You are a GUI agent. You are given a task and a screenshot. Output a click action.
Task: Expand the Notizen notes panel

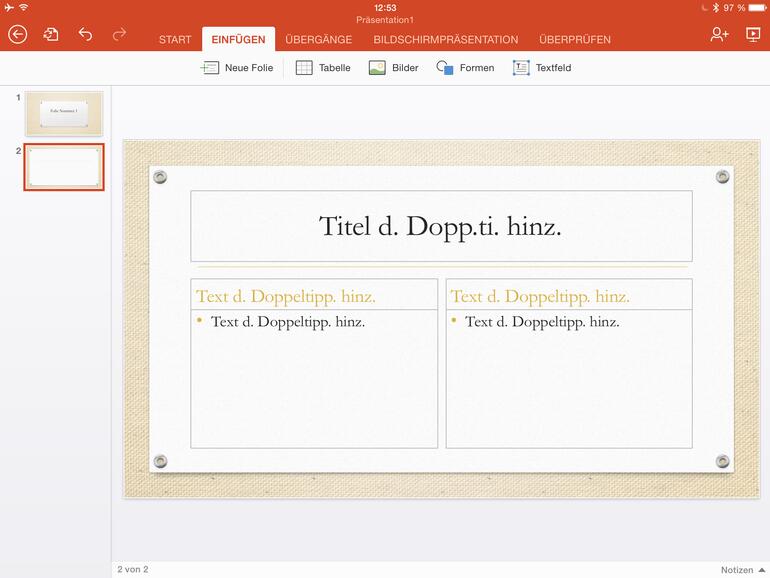(741, 570)
